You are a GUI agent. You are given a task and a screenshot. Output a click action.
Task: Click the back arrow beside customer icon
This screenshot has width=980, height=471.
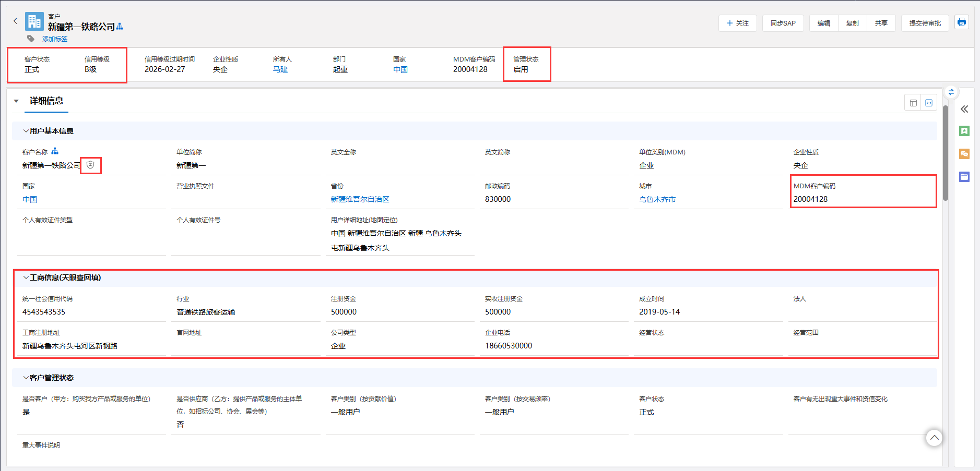pyautogui.click(x=16, y=21)
